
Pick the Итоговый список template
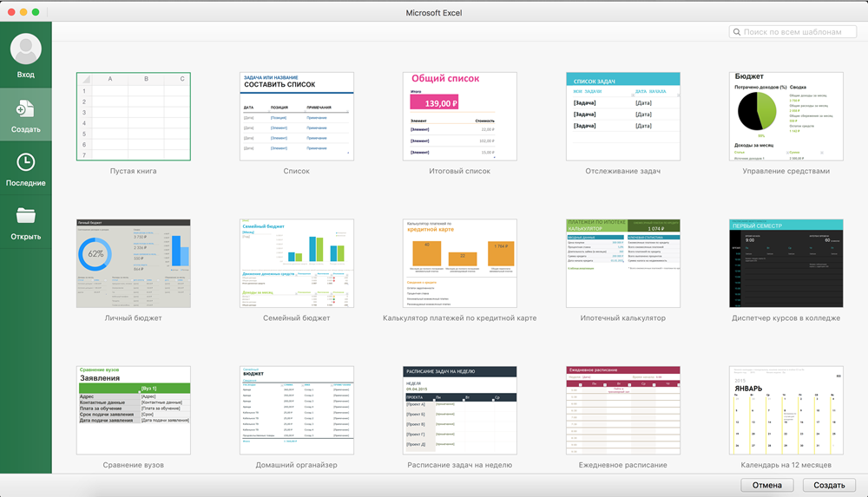point(460,116)
